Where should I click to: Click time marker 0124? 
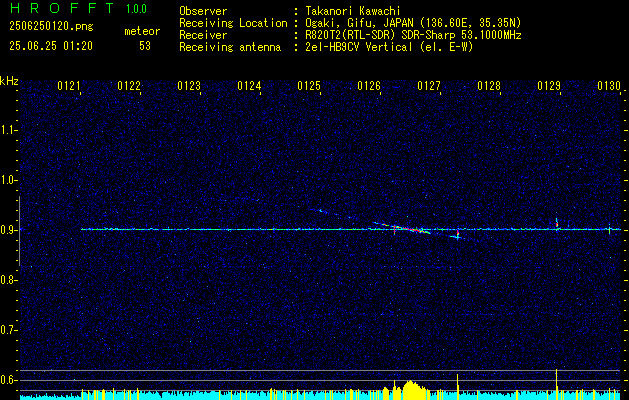click(x=249, y=86)
